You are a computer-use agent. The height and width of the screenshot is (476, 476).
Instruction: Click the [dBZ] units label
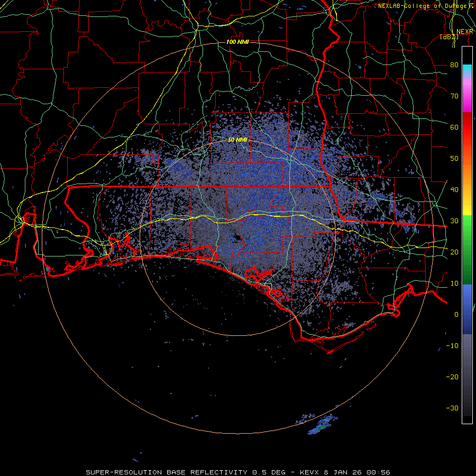[449, 37]
